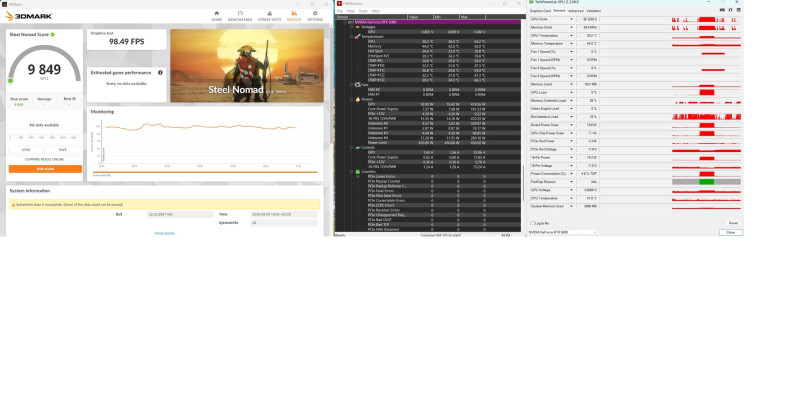Collapse the Counters group in HWMonitor
This screenshot has width=800, height=415.
pos(351,172)
